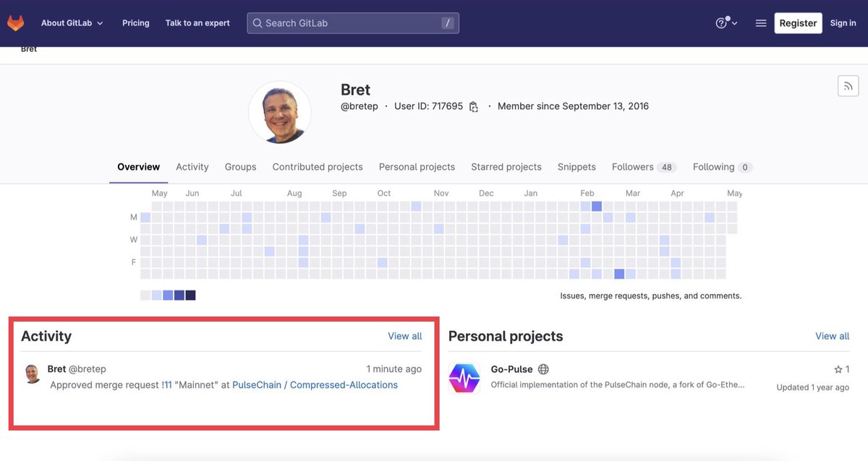Screen dimensions: 868x461
Task: Click the star count on Go-Pulse
Action: (x=842, y=369)
